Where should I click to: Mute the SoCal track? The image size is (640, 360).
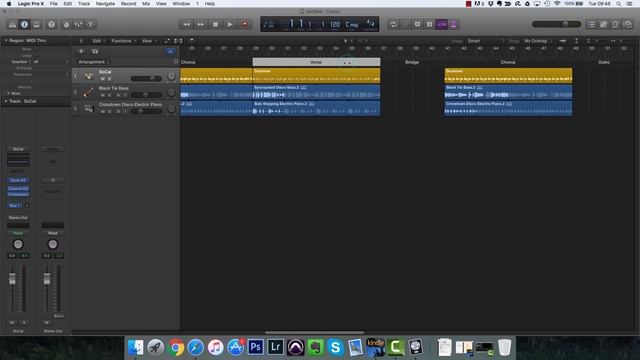click(x=102, y=78)
